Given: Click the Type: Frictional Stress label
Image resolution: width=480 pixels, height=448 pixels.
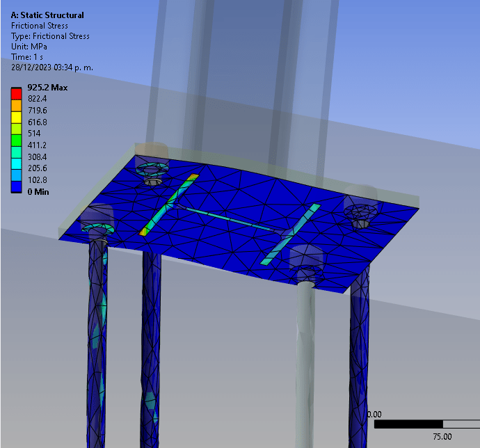Looking at the screenshot, I should 50,36.
